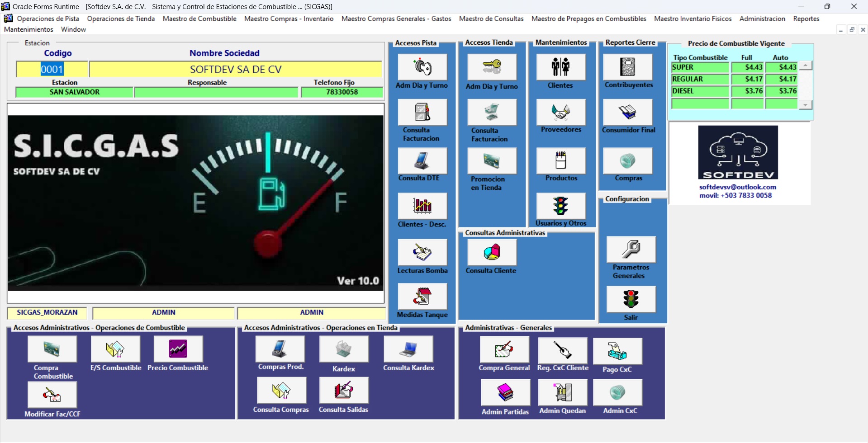This screenshot has height=443, width=868.
Task: Open Proveedores under Mantenimientos
Action: pos(561,113)
